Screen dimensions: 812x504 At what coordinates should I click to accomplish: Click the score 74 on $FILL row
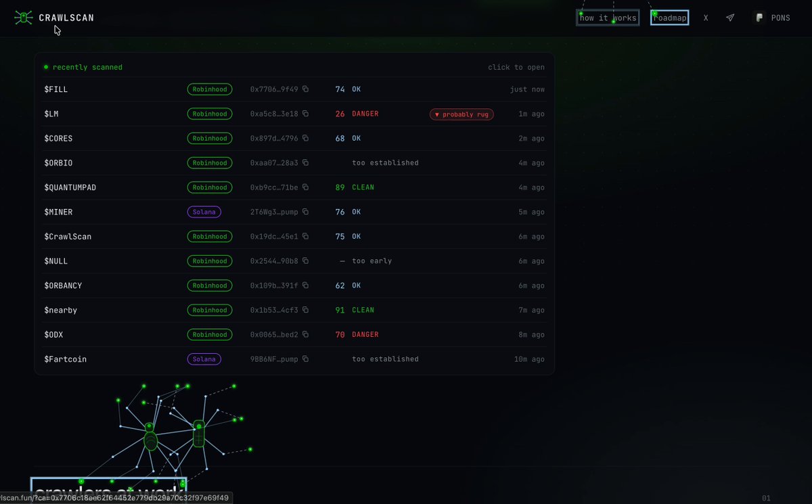(340, 89)
